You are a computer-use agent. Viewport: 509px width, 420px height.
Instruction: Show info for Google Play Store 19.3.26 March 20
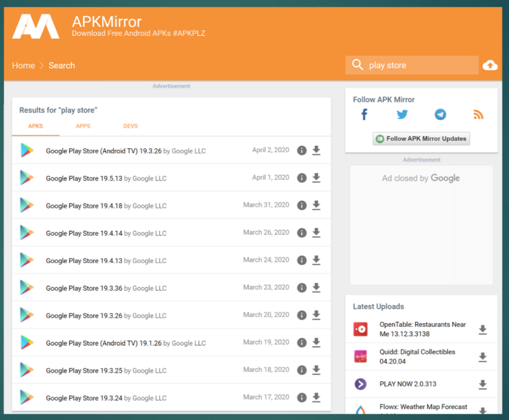(x=302, y=315)
